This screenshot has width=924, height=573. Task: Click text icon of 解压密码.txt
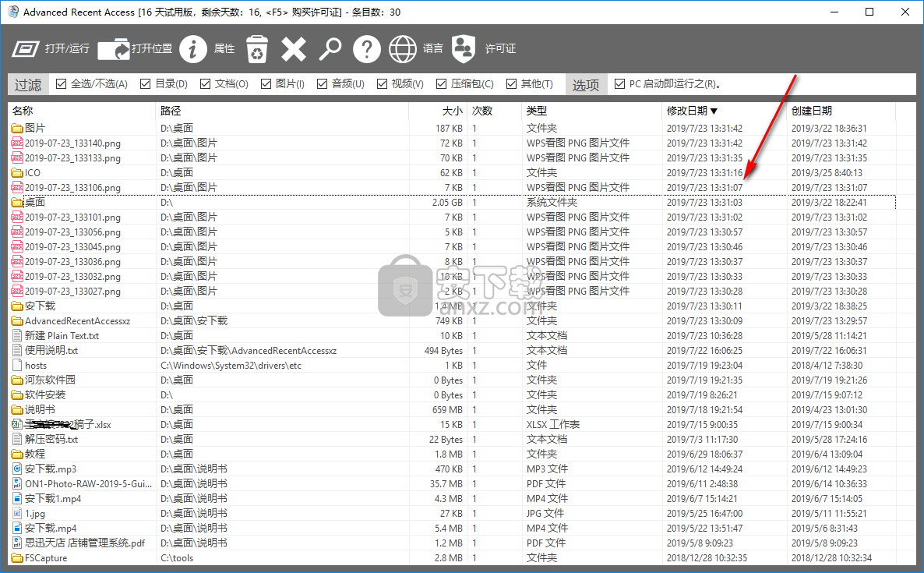click(17, 439)
